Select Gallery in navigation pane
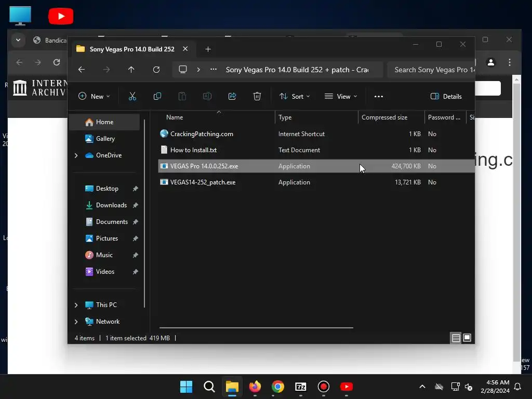This screenshot has width=532, height=399. (x=104, y=138)
